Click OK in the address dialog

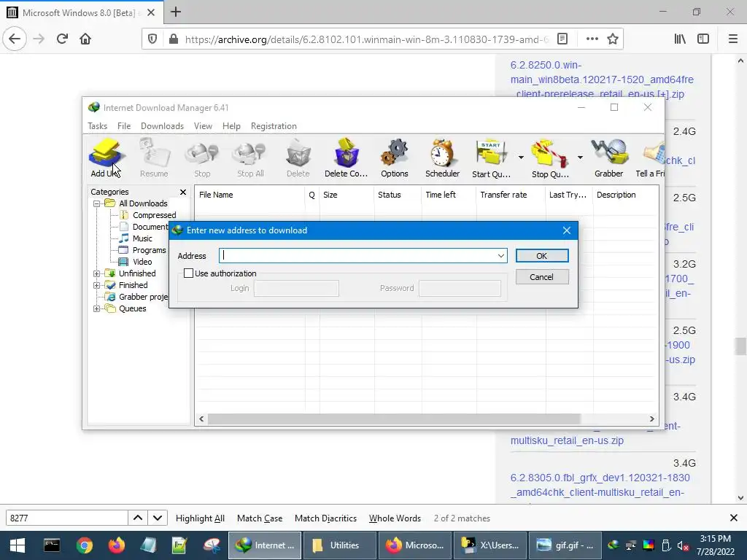pos(542,256)
